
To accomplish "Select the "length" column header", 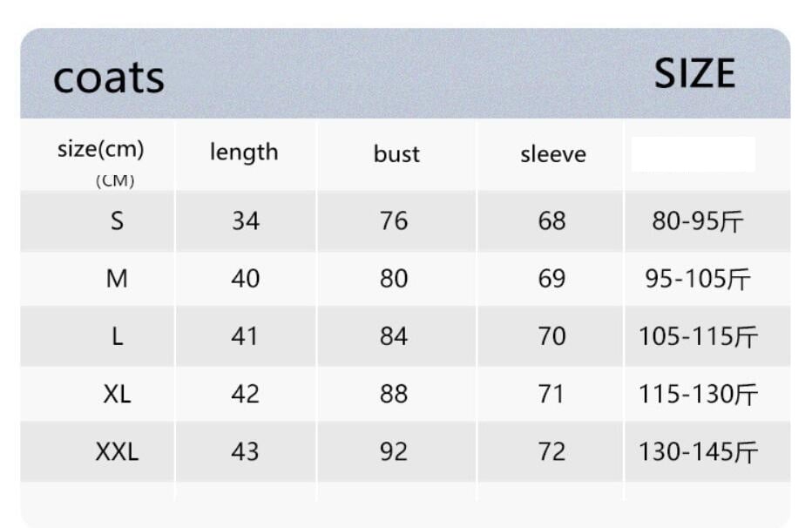I will [244, 152].
